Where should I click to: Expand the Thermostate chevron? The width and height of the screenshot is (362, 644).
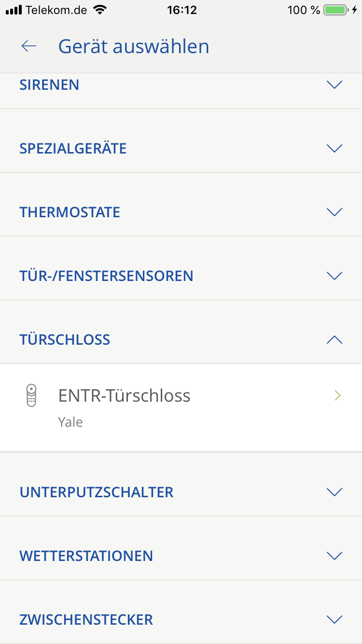point(334,212)
